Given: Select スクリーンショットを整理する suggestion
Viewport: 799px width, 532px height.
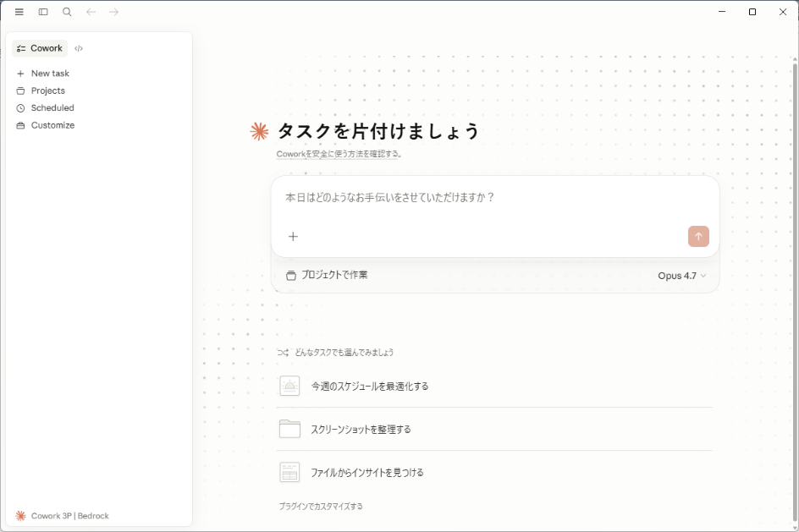Looking at the screenshot, I should (x=494, y=429).
